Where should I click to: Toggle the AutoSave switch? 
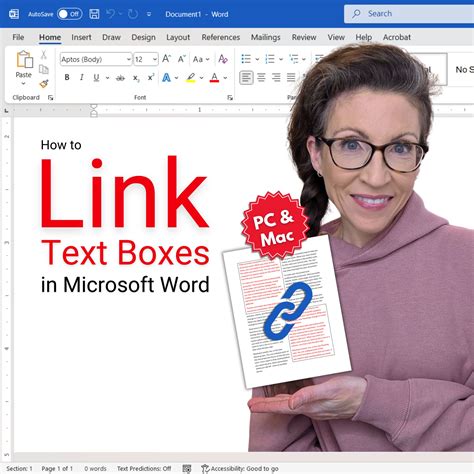click(x=70, y=14)
